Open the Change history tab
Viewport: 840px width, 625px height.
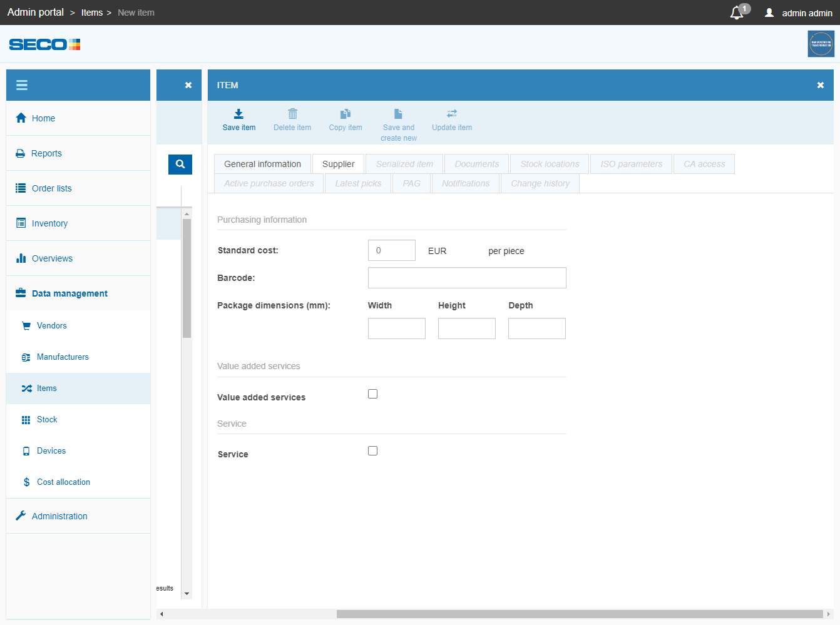(x=540, y=183)
